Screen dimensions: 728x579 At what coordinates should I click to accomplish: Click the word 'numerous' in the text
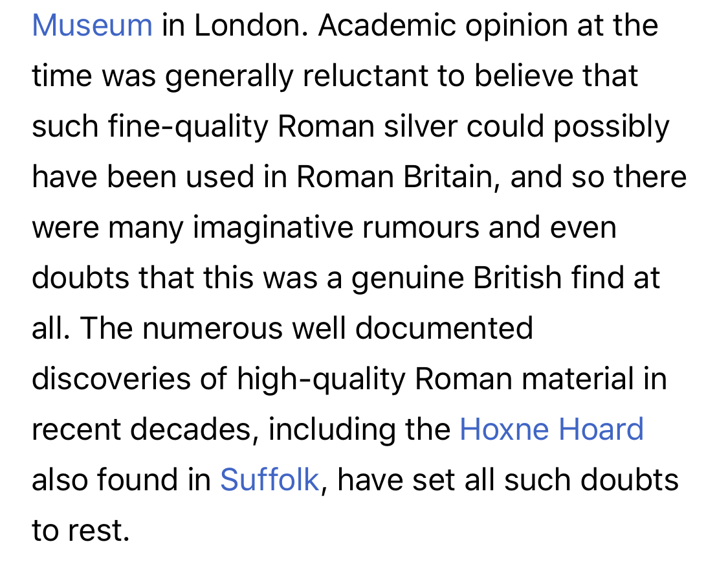213,328
